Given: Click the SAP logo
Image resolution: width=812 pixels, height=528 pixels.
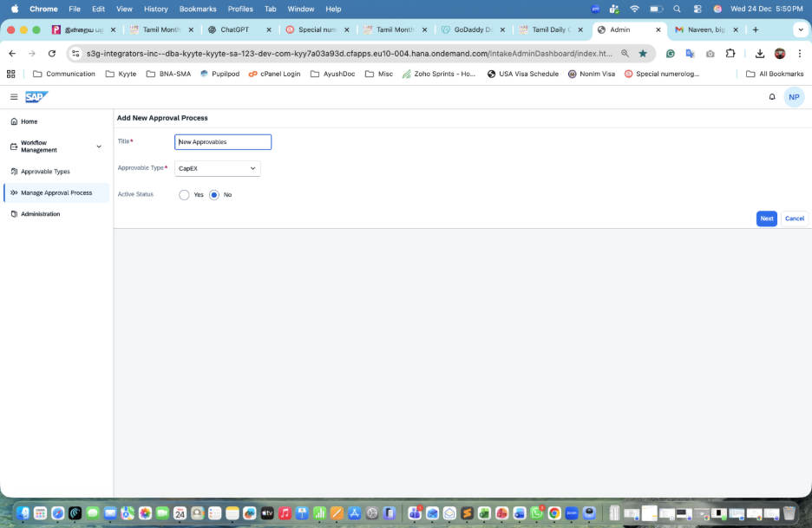Looking at the screenshot, I should [x=36, y=97].
